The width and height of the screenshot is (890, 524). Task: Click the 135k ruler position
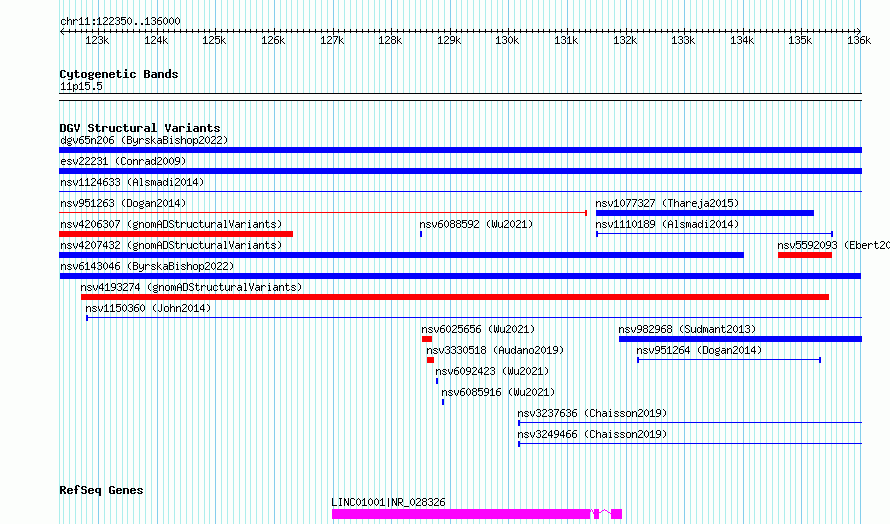(800, 40)
